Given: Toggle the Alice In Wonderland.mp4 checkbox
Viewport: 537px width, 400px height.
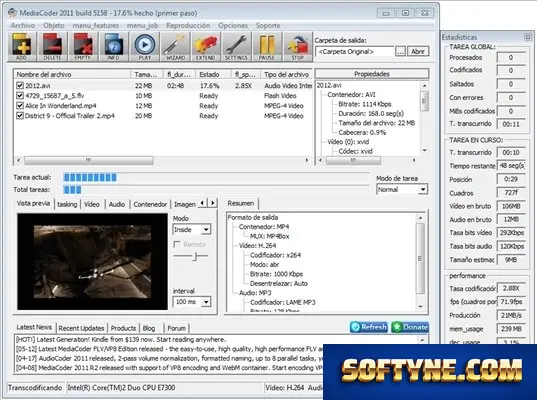Looking at the screenshot, I should pos(20,106).
